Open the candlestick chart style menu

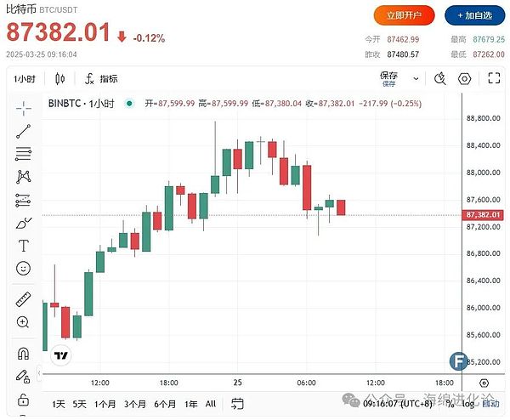pos(59,79)
